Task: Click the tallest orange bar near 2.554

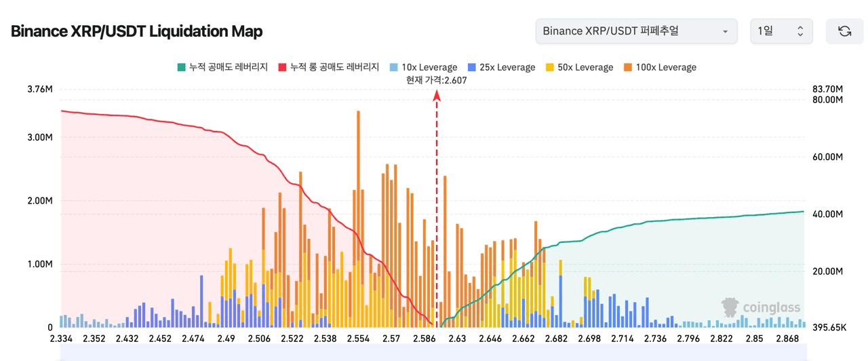Action: click(357, 218)
